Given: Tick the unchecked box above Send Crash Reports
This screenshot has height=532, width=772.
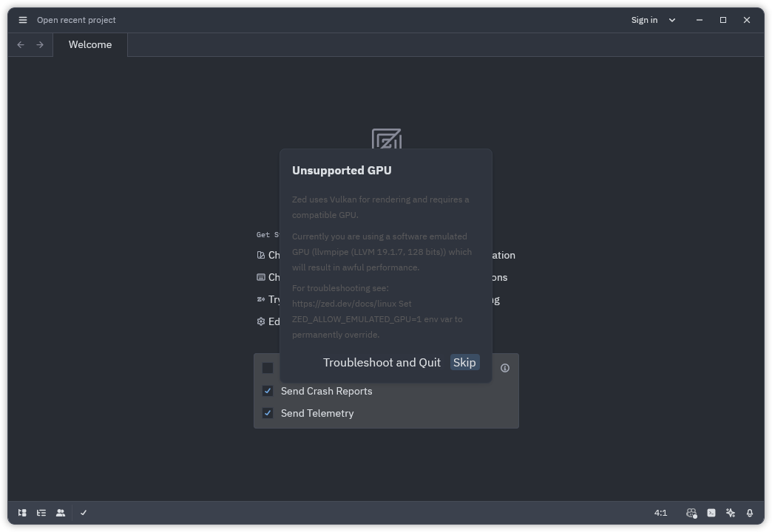Looking at the screenshot, I should [x=268, y=368].
